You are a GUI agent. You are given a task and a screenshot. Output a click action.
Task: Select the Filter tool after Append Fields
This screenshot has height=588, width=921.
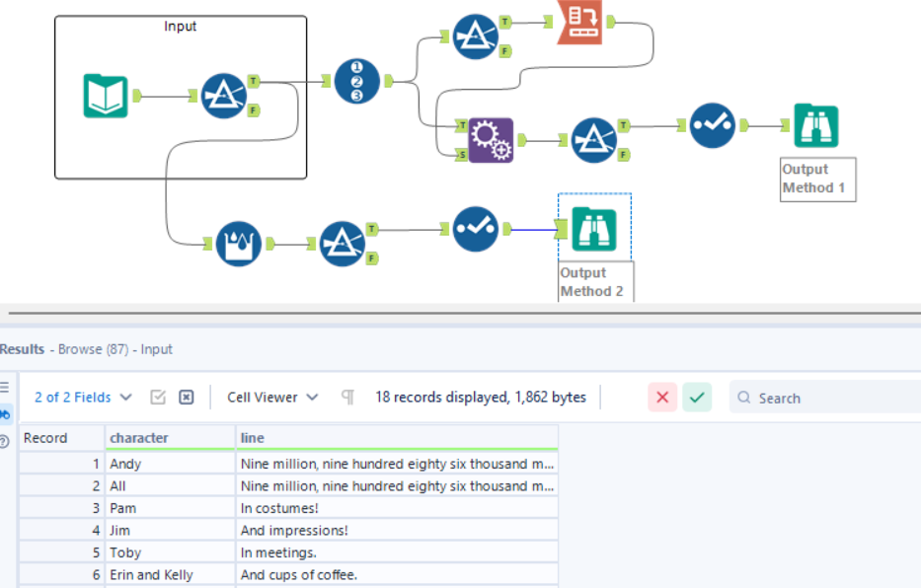tap(594, 140)
